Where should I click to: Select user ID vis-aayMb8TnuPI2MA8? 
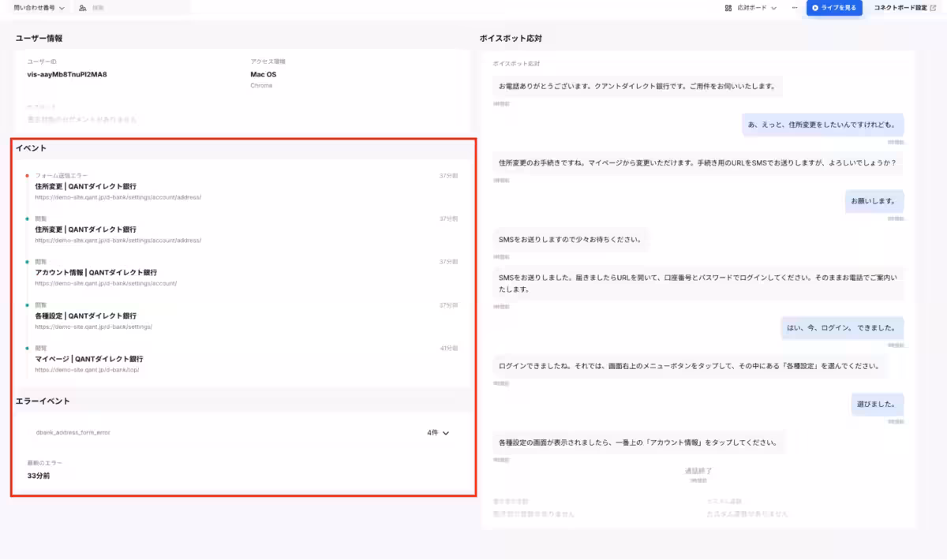(x=67, y=75)
